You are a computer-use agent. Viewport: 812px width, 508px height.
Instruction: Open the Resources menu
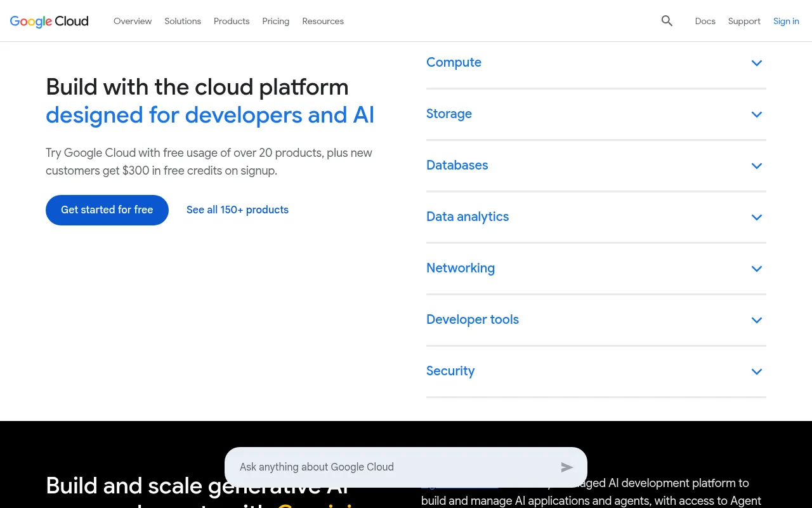(323, 21)
